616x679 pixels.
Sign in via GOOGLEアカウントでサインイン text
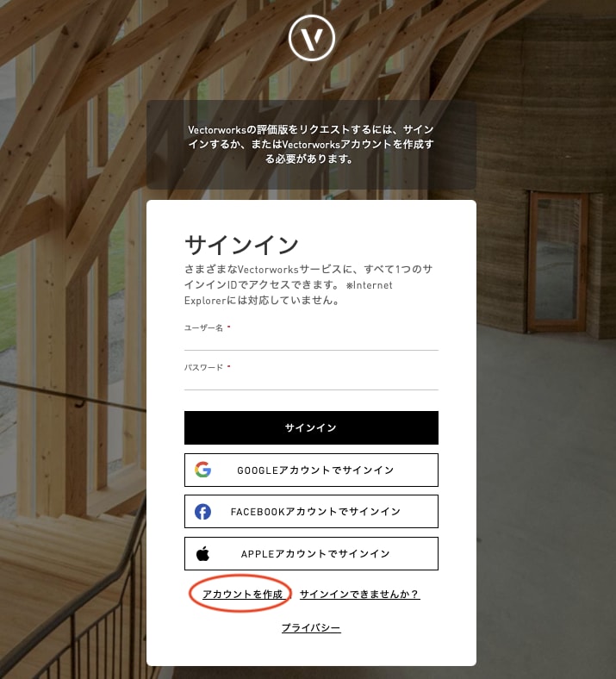pos(315,470)
